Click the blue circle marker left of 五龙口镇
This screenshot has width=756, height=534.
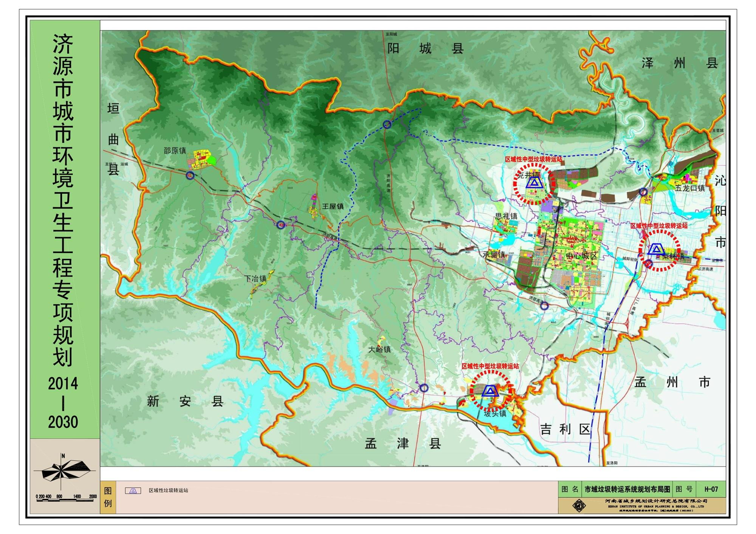click(x=643, y=192)
